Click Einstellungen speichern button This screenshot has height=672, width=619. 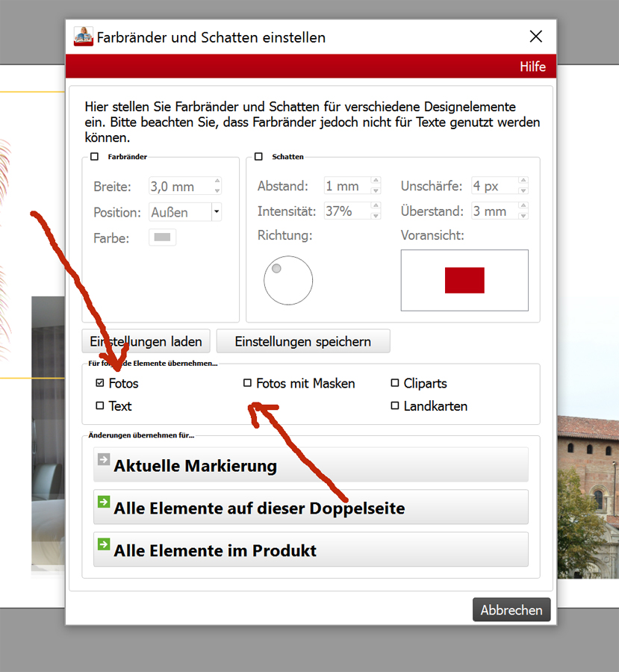[x=303, y=341]
